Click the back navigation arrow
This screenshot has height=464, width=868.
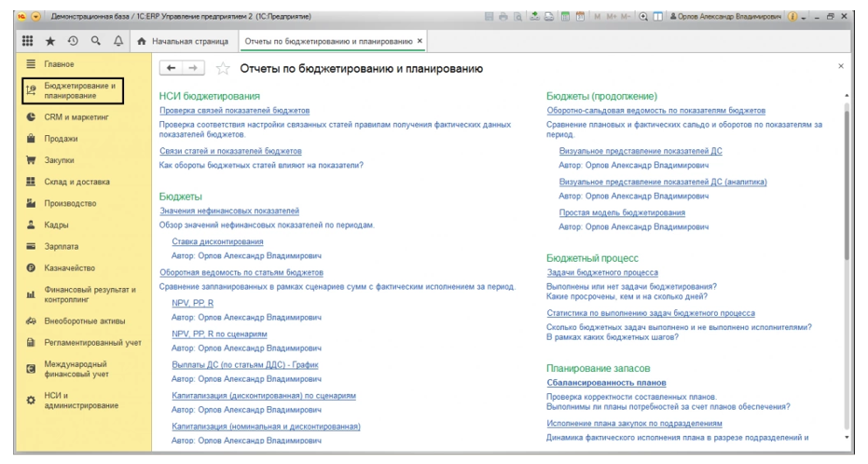point(171,69)
